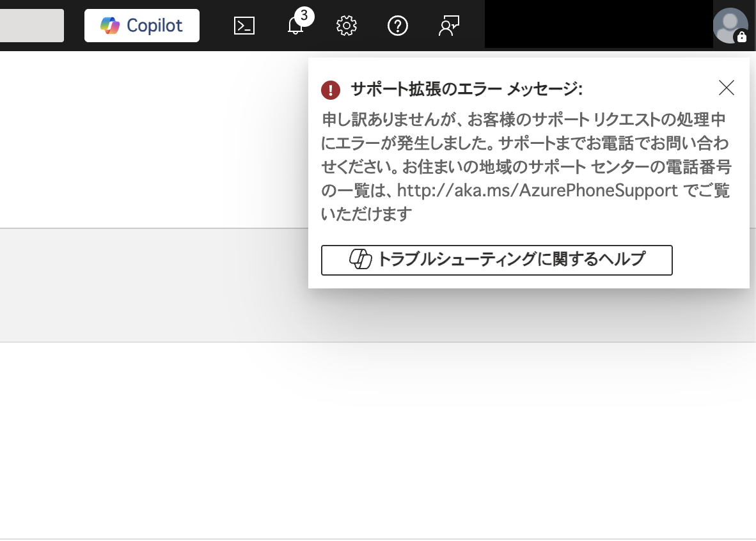Send feedback via the person icon
756x541 pixels.
[448, 26]
